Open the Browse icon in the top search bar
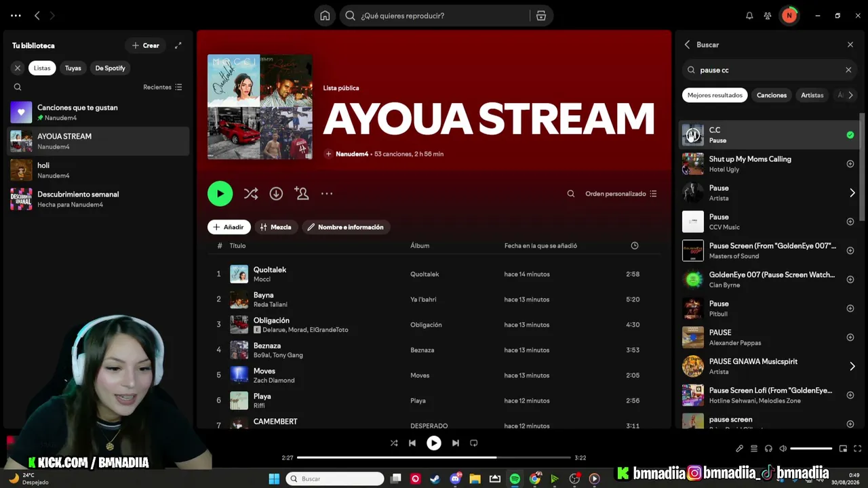Viewport: 868px width, 488px height. tap(541, 16)
